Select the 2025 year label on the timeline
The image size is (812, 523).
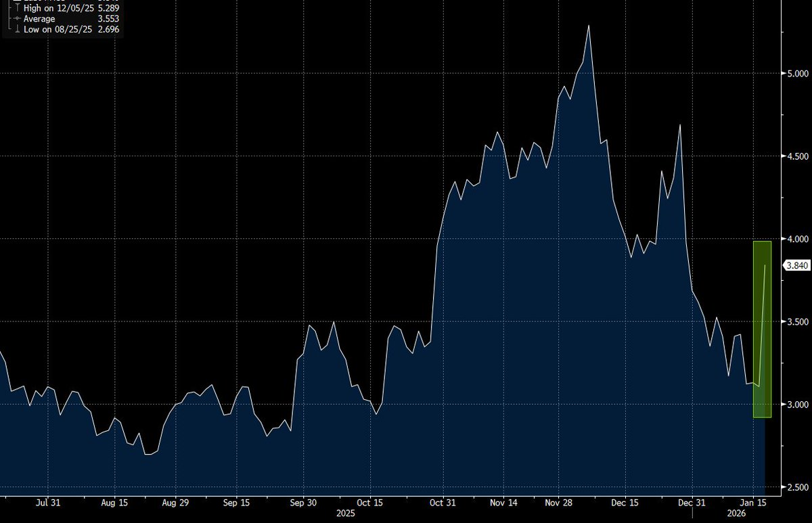(345, 514)
